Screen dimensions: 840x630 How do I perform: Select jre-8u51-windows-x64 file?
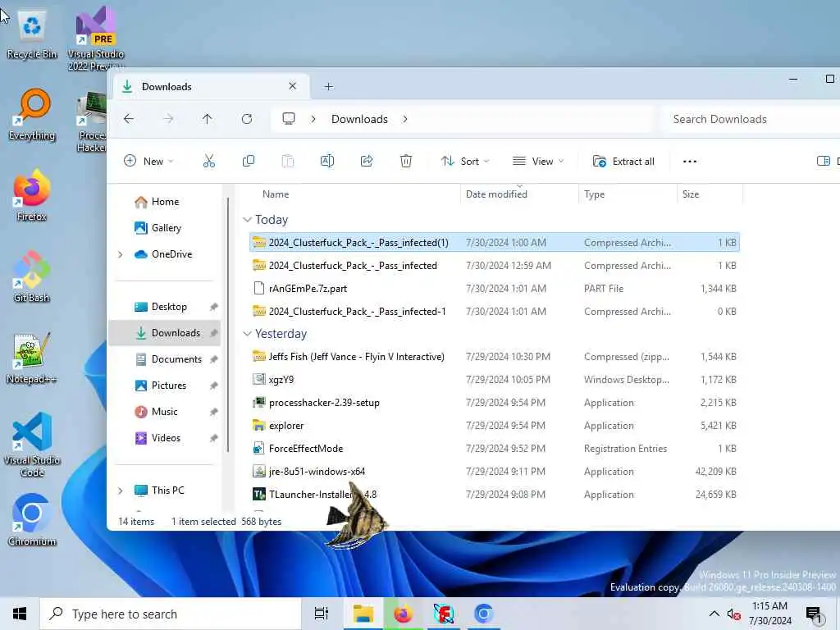pos(495,472)
